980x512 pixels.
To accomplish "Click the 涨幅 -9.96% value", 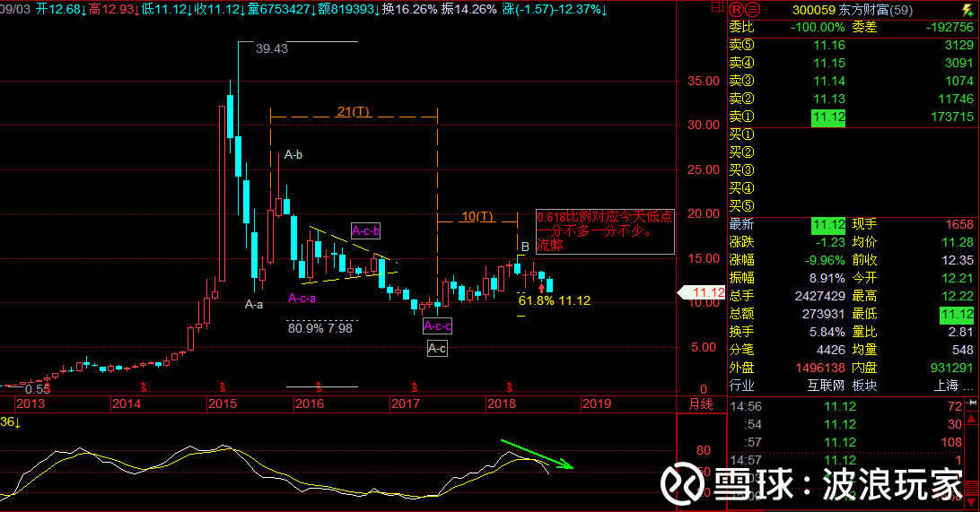I will point(825,260).
